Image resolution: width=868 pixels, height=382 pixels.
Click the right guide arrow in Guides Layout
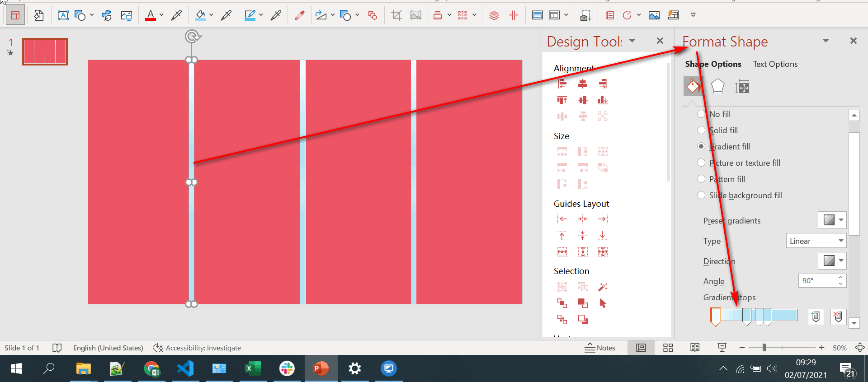tap(603, 219)
